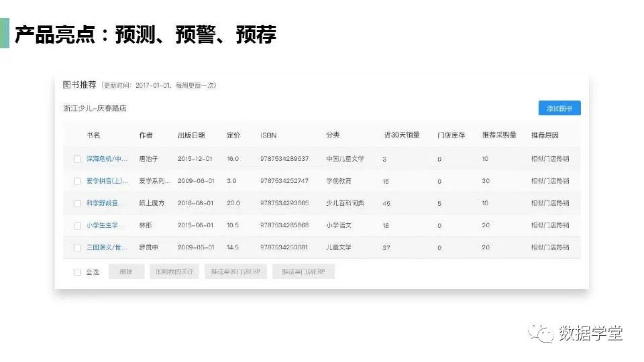Follow the 科学野战营 title link
The image size is (644, 362).
pyautogui.click(x=107, y=203)
